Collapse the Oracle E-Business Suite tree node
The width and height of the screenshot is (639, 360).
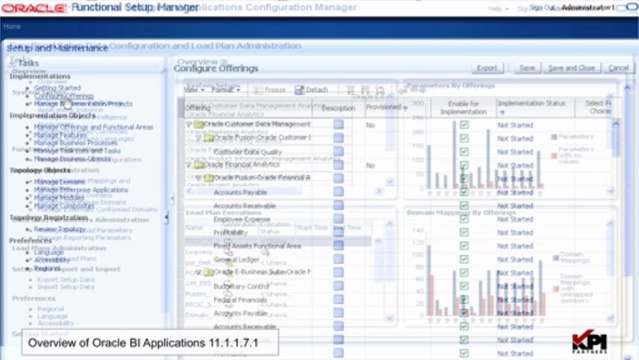[x=198, y=272]
